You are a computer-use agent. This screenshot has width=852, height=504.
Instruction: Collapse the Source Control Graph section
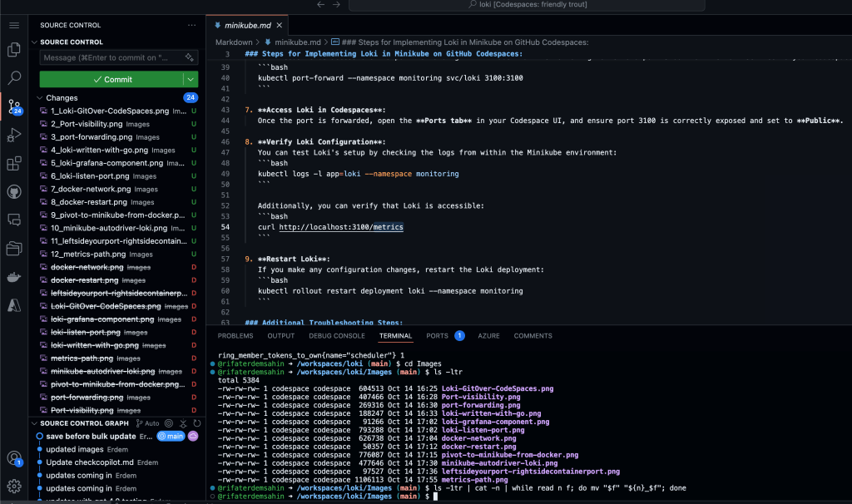(35, 423)
